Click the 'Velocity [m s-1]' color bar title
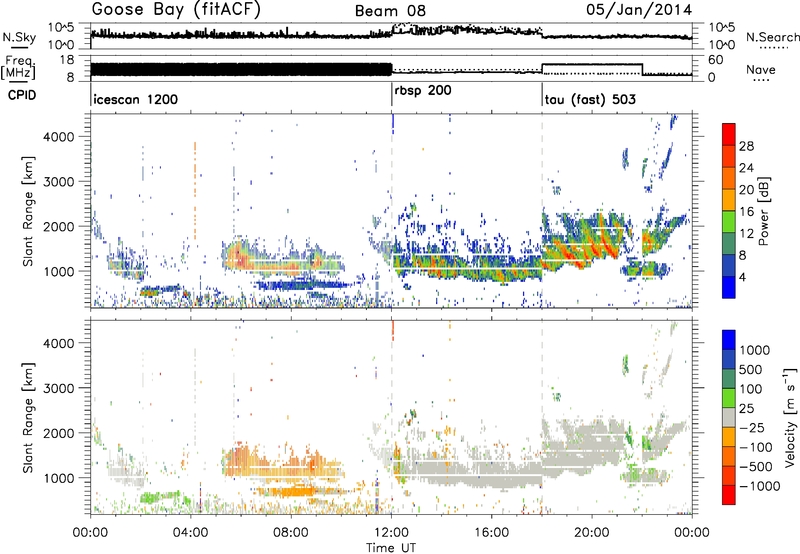The width and height of the screenshot is (800, 554). (790, 417)
